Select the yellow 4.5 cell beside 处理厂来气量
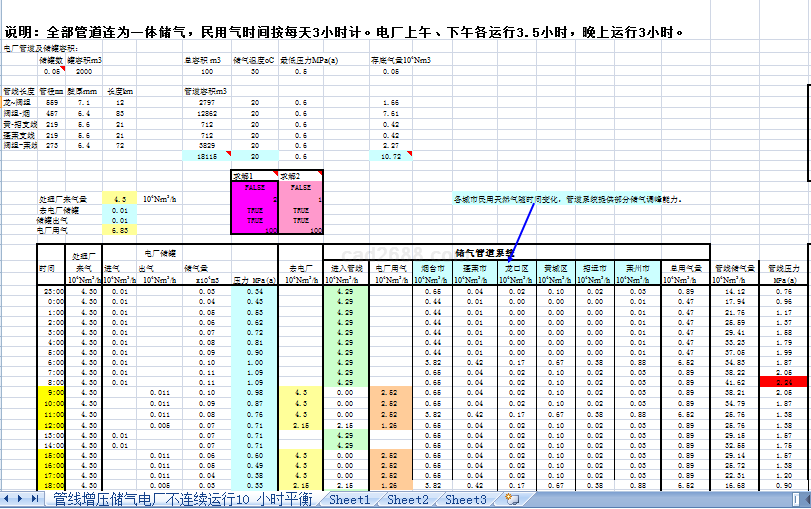Image resolution: width=811 pixels, height=509 pixels. (119, 200)
